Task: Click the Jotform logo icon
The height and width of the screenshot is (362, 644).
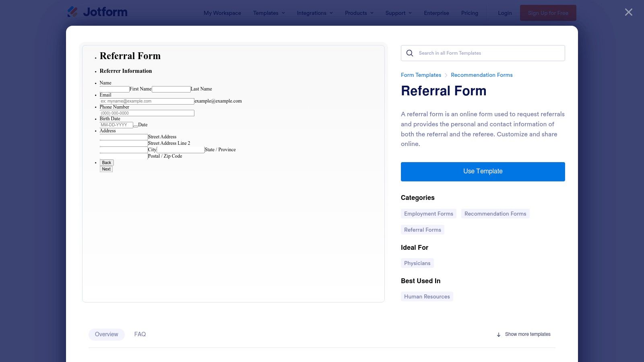Action: pyautogui.click(x=73, y=12)
